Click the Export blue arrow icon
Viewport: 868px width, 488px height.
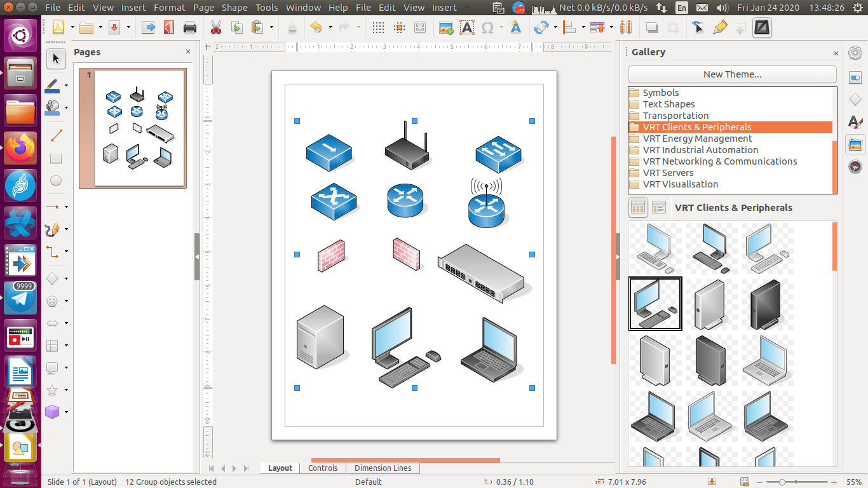148,27
